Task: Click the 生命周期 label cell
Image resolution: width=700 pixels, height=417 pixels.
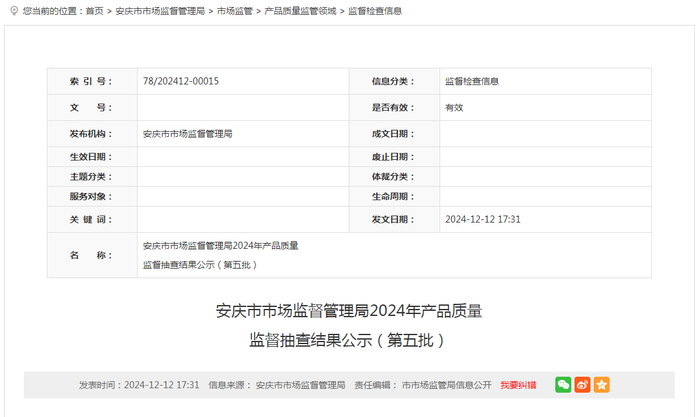Action: [x=395, y=196]
